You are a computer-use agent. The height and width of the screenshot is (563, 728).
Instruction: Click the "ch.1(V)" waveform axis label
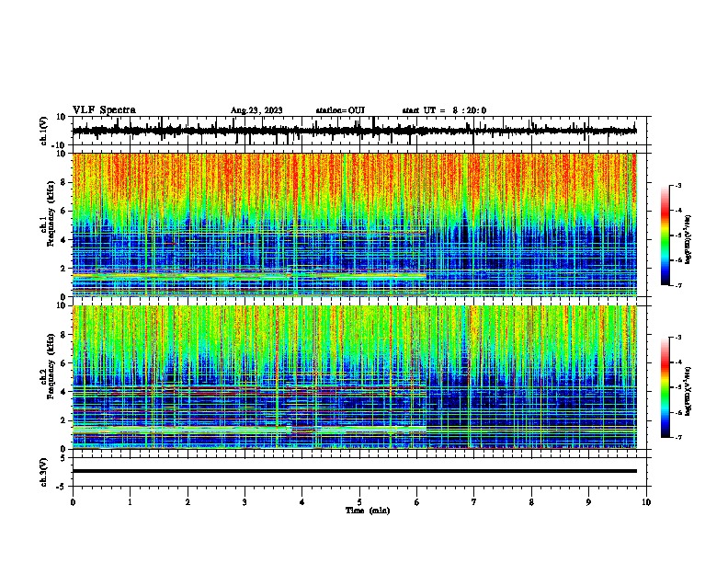[44, 131]
